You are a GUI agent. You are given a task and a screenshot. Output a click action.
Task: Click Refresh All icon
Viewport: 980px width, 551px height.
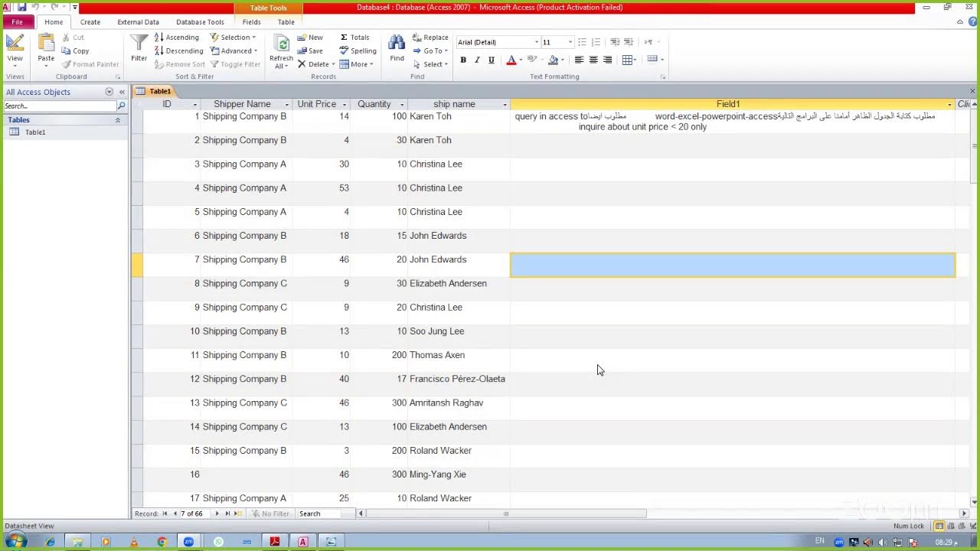point(281,51)
